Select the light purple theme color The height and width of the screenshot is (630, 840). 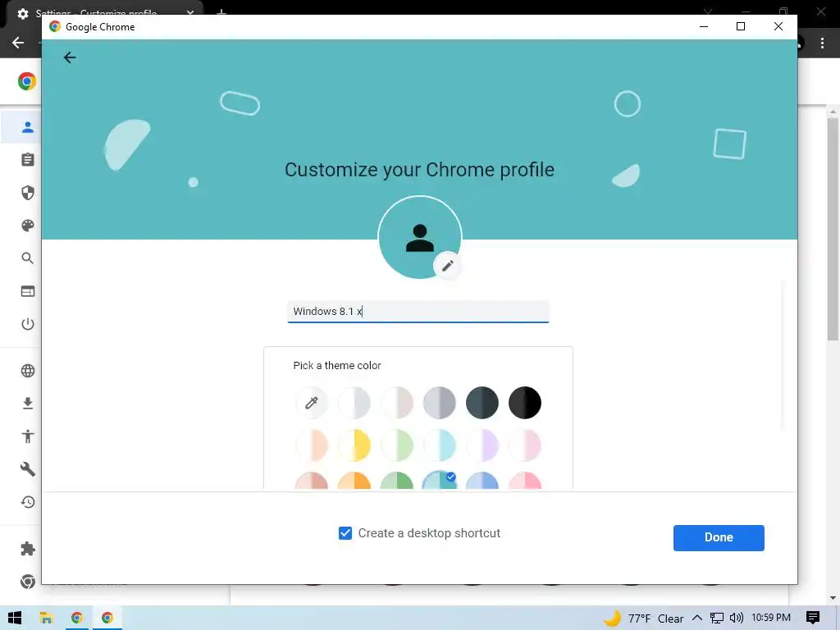click(x=482, y=445)
